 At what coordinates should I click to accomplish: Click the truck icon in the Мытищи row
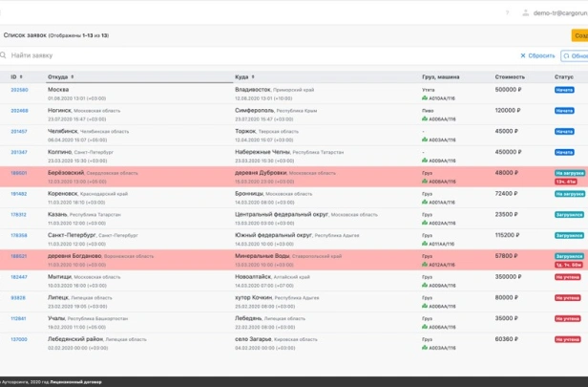(425, 285)
